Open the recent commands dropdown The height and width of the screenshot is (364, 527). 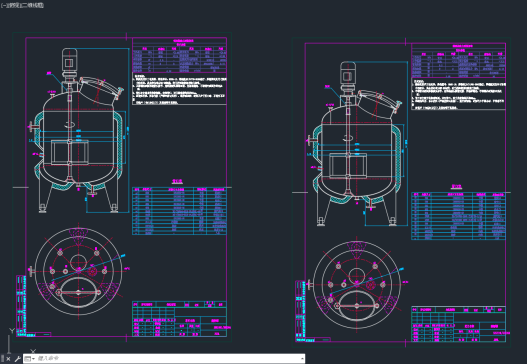pos(29,359)
